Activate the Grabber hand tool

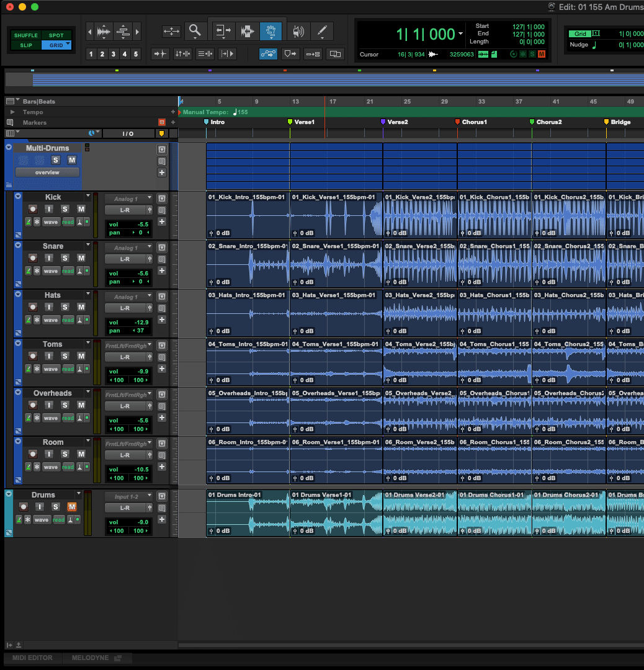[271, 31]
